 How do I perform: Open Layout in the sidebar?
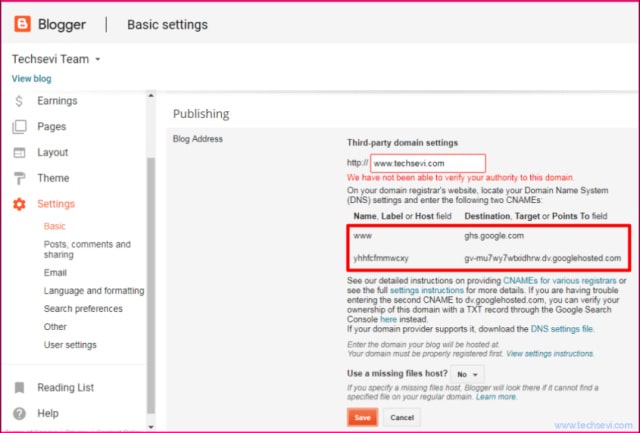pyautogui.click(x=53, y=152)
